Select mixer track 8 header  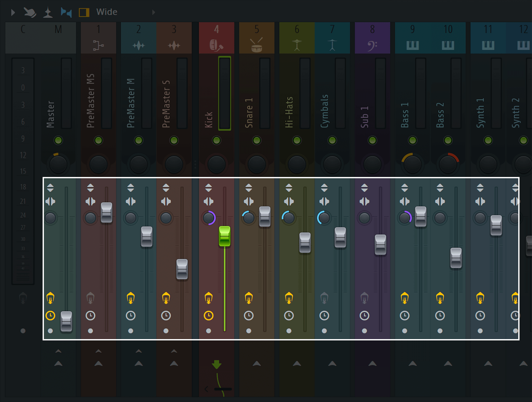[372, 38]
